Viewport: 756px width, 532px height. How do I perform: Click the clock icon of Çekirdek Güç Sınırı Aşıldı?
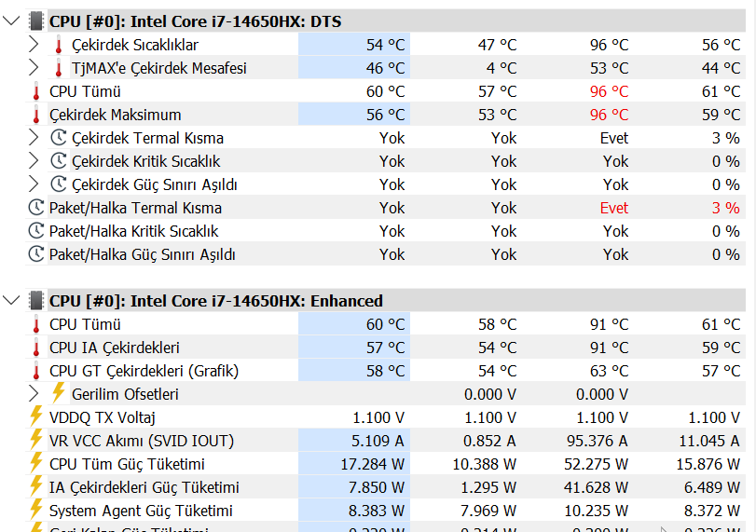click(59, 184)
